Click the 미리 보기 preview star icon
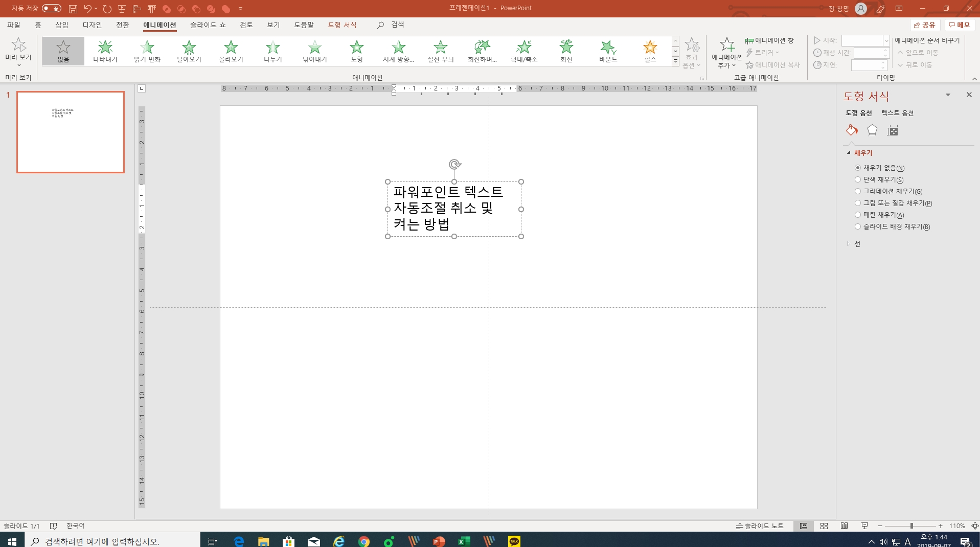The height and width of the screenshot is (547, 980). (19, 45)
